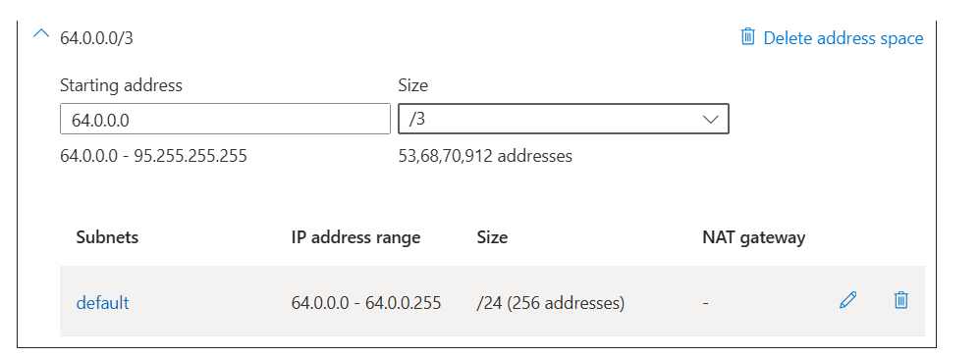
Task: Click the IP address range column header
Action: [355, 237]
